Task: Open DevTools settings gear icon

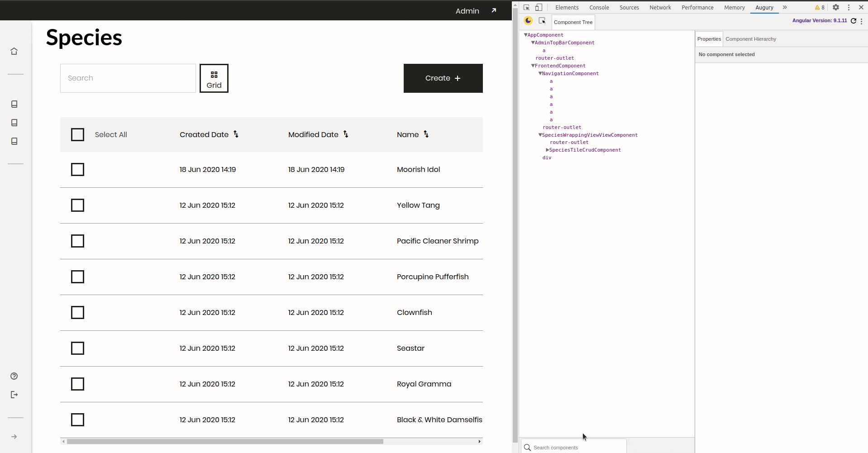Action: point(836,8)
